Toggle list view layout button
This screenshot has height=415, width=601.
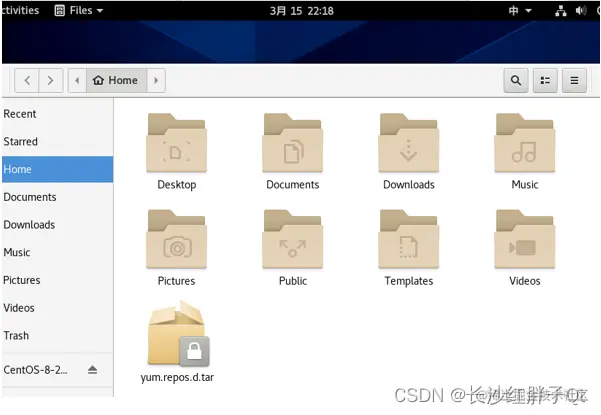coord(545,80)
